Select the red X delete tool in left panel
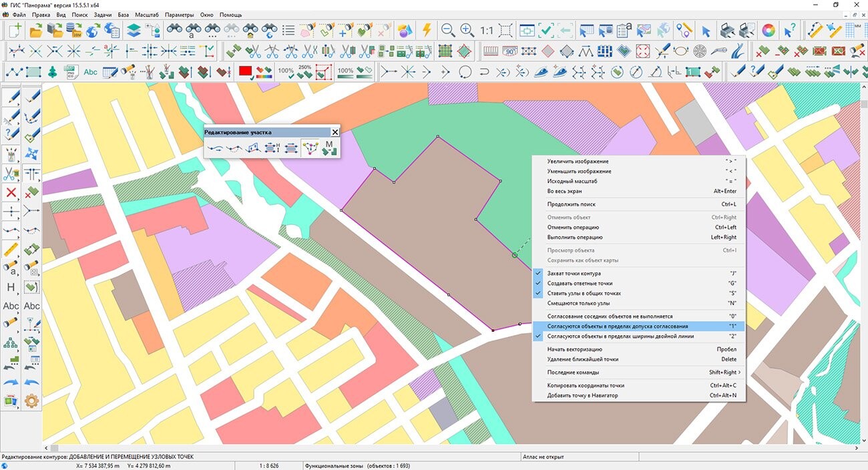This screenshot has width=868, height=470. click(11, 193)
